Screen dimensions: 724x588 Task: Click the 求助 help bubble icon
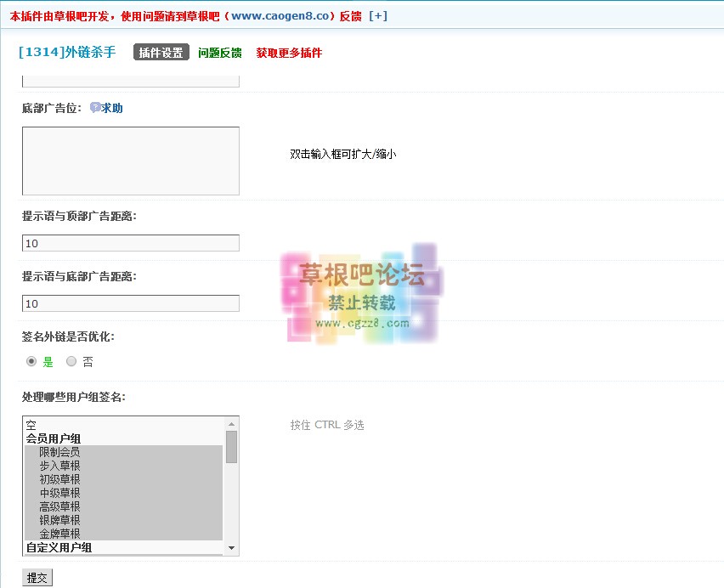pos(95,108)
